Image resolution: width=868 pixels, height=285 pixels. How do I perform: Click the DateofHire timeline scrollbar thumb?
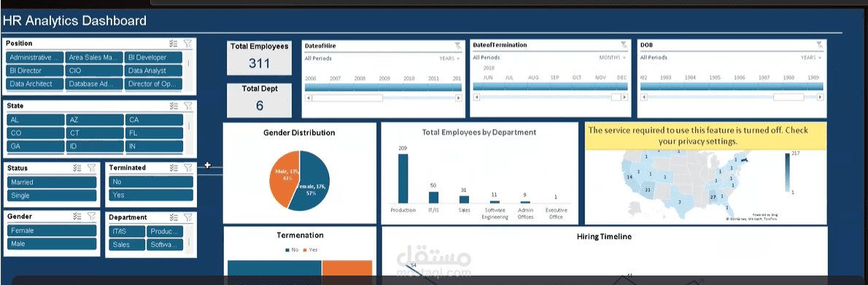[347, 98]
